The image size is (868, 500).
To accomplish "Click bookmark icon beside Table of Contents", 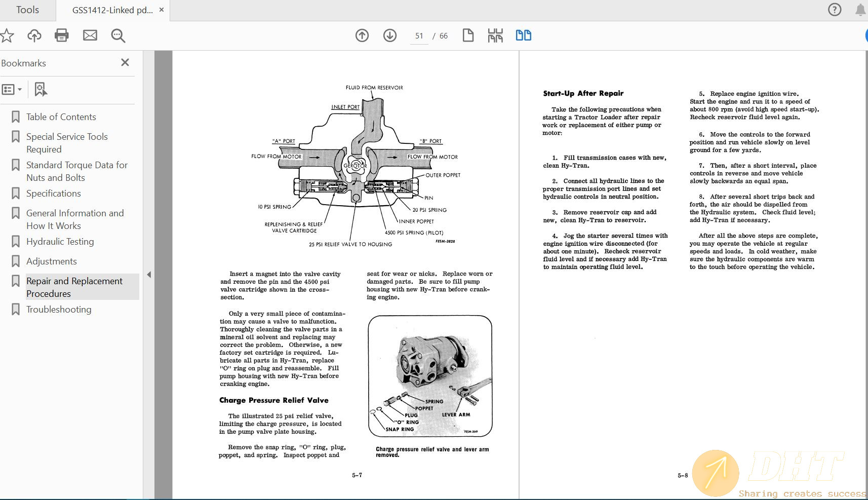I will click(16, 117).
